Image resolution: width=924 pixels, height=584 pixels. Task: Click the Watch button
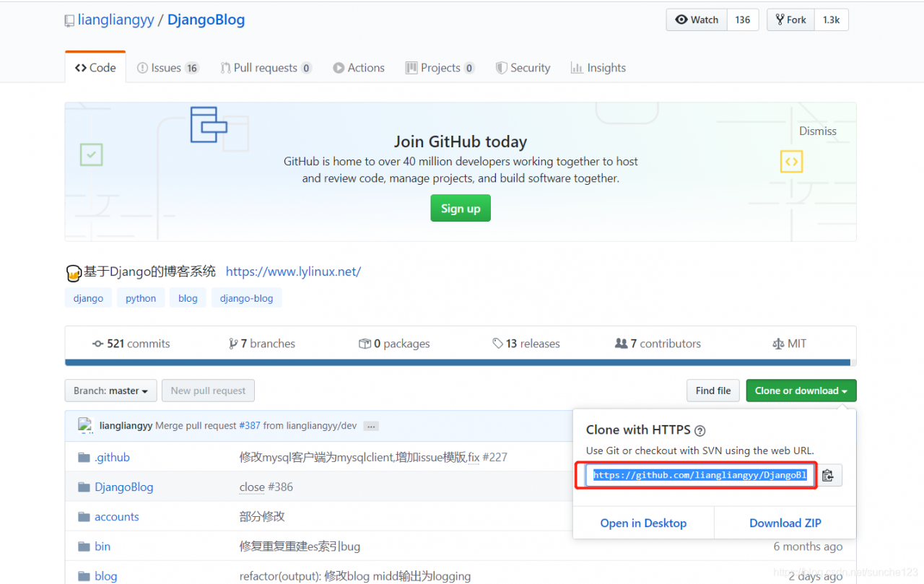697,19
